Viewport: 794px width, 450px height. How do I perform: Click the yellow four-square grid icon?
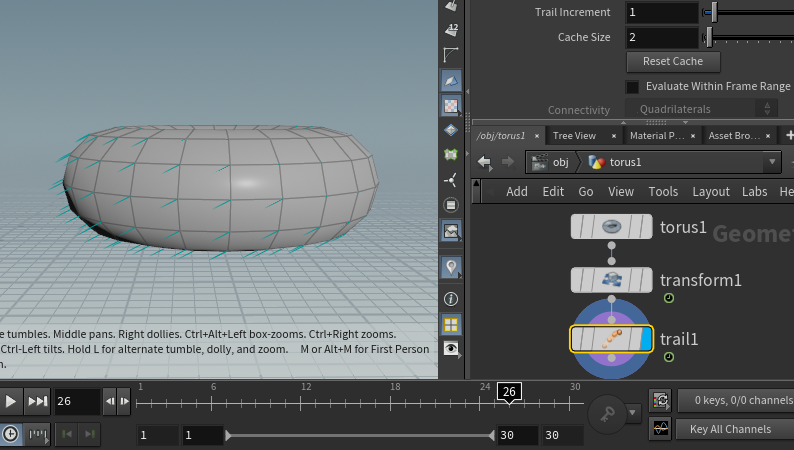tap(451, 324)
